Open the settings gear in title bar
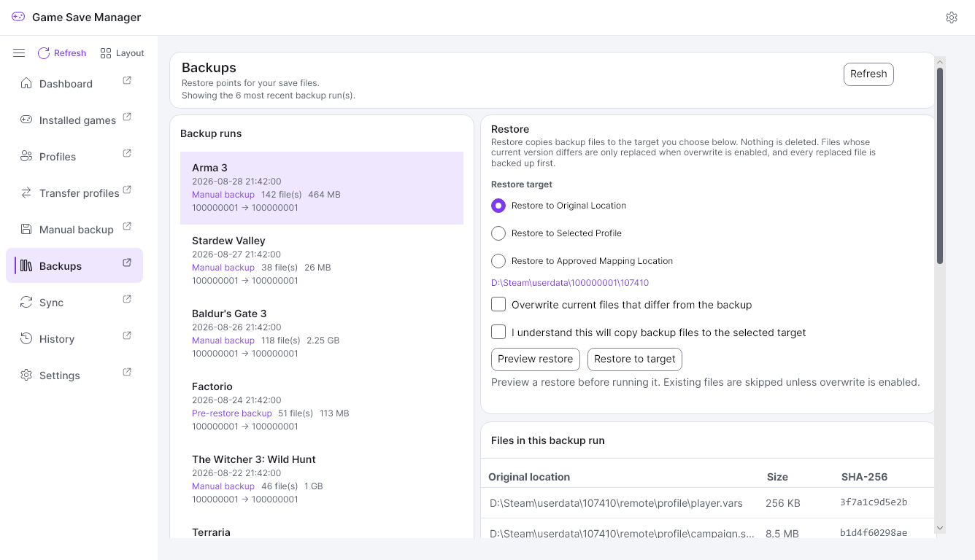Image resolution: width=975 pixels, height=560 pixels. click(951, 17)
